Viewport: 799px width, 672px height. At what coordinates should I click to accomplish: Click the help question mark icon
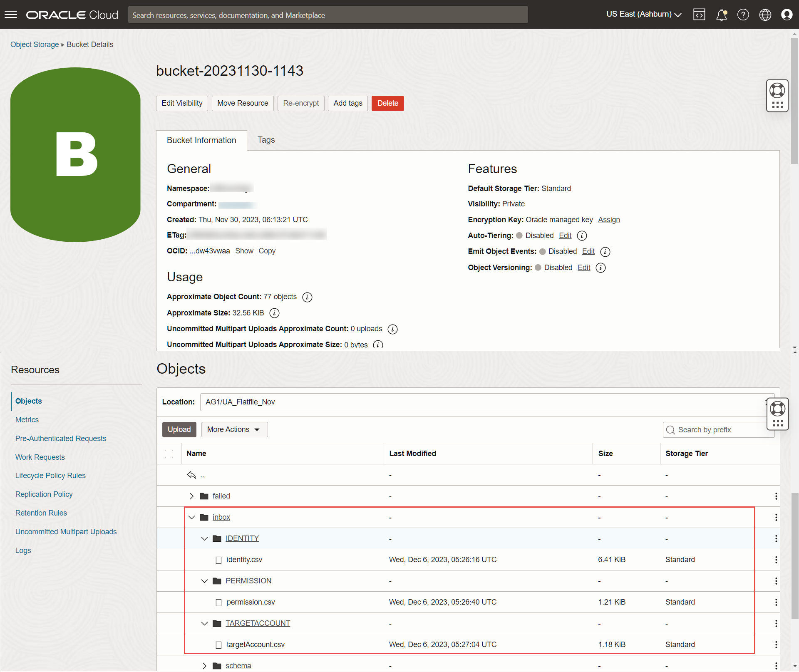(743, 15)
